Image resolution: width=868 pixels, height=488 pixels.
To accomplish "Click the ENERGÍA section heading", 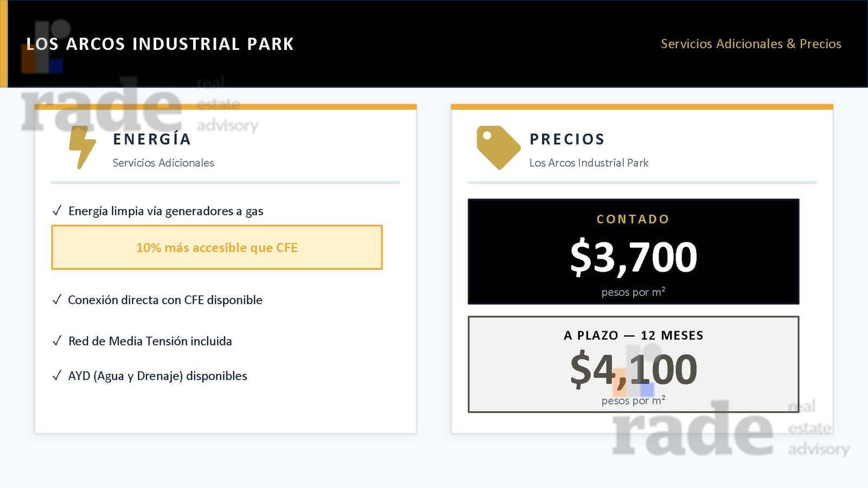I will (x=152, y=139).
